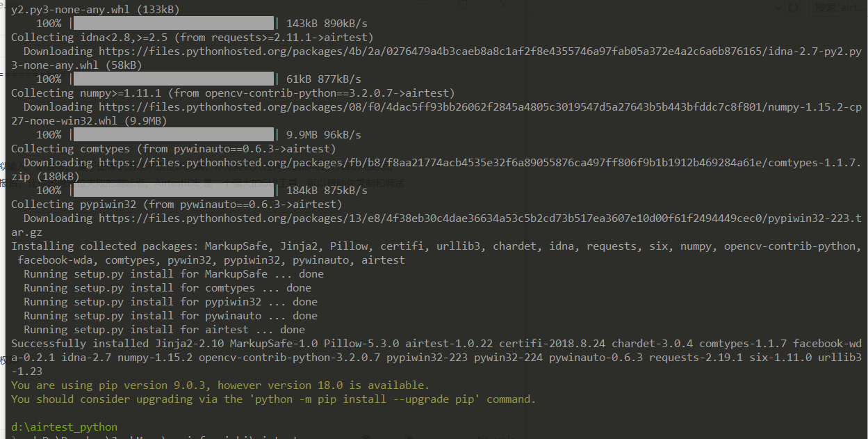Click the 'Running setup.py install for airtest' line
The width and height of the screenshot is (868, 439).
[x=164, y=330]
